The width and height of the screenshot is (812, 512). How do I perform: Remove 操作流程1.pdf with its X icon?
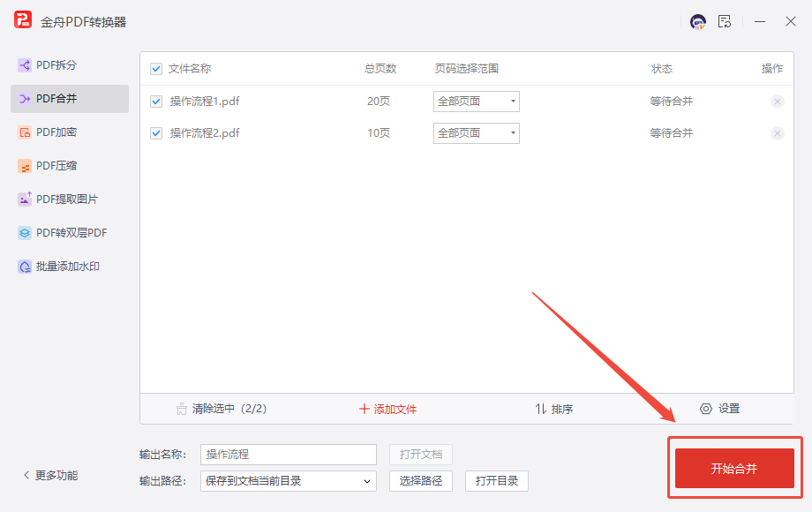pyautogui.click(x=778, y=102)
